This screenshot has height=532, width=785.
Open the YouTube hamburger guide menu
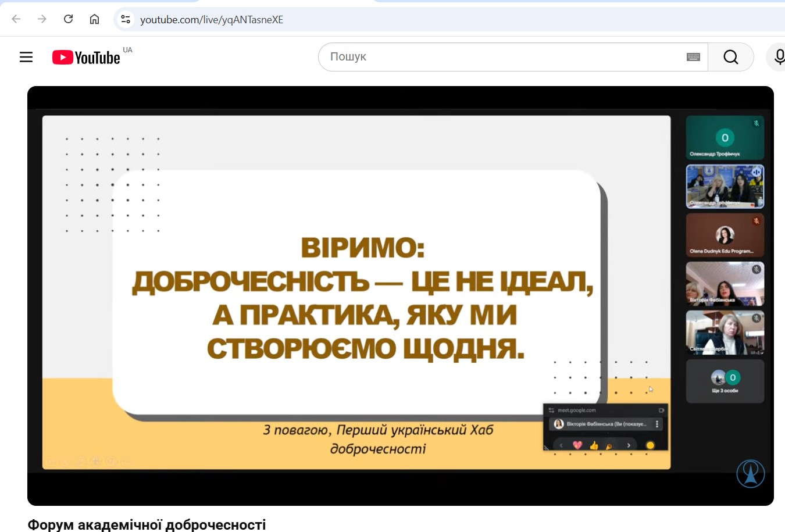[x=26, y=57]
